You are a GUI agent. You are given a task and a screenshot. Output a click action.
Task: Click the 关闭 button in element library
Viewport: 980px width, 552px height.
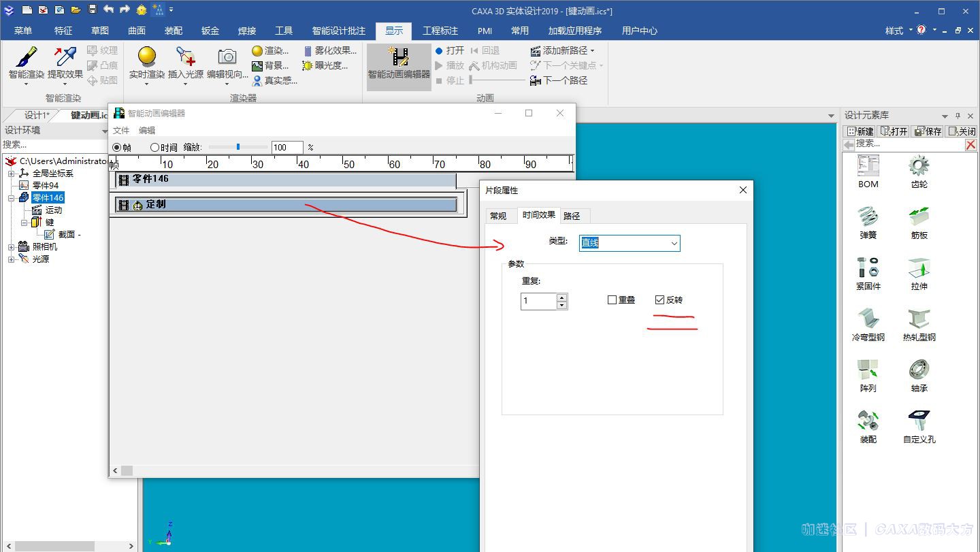(961, 131)
